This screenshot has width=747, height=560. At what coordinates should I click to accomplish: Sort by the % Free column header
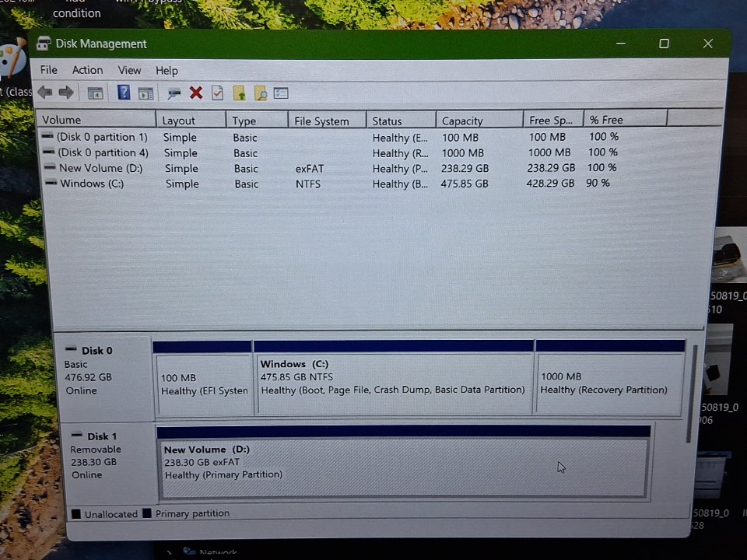pos(625,119)
